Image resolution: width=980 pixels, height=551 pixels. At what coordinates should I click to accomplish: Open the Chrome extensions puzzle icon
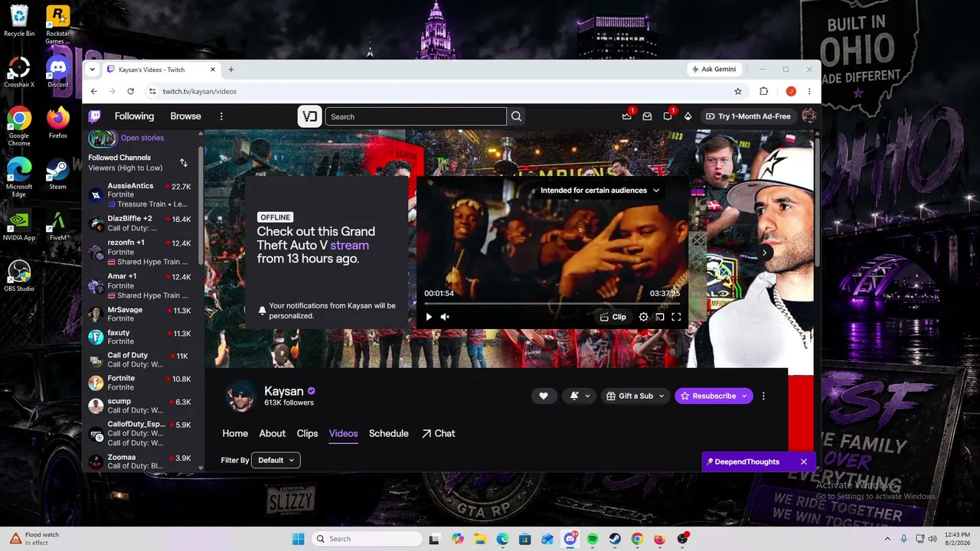click(763, 91)
